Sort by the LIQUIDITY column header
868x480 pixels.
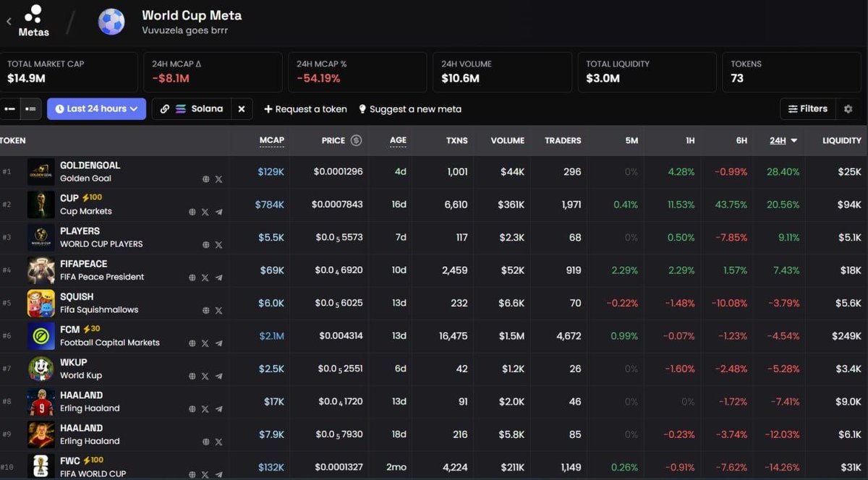842,140
